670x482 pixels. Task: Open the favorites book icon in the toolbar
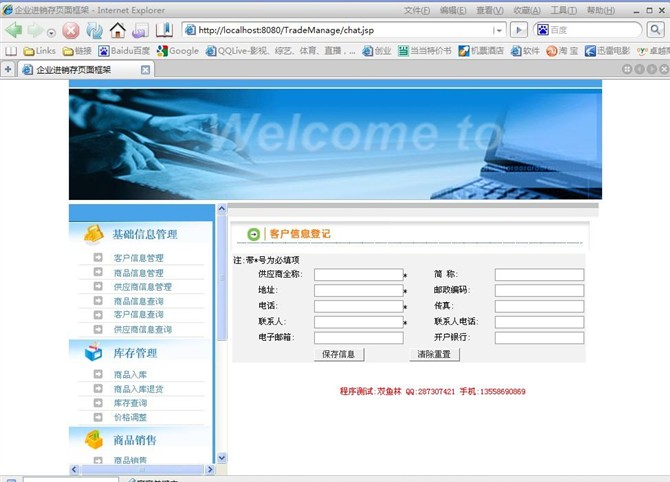(x=164, y=30)
